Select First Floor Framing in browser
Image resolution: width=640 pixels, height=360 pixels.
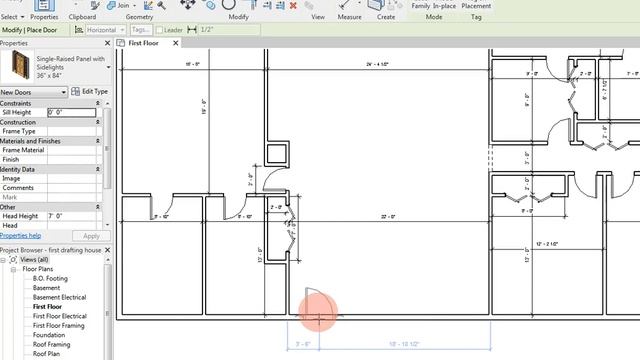tap(58, 325)
